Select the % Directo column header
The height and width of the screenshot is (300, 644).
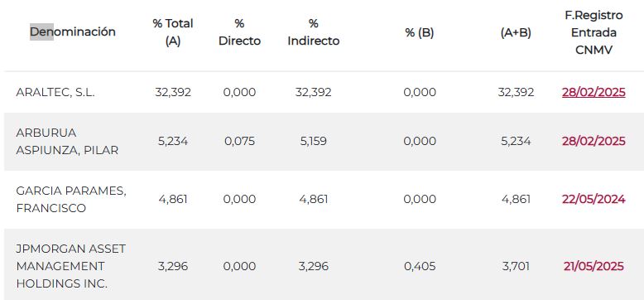239,32
